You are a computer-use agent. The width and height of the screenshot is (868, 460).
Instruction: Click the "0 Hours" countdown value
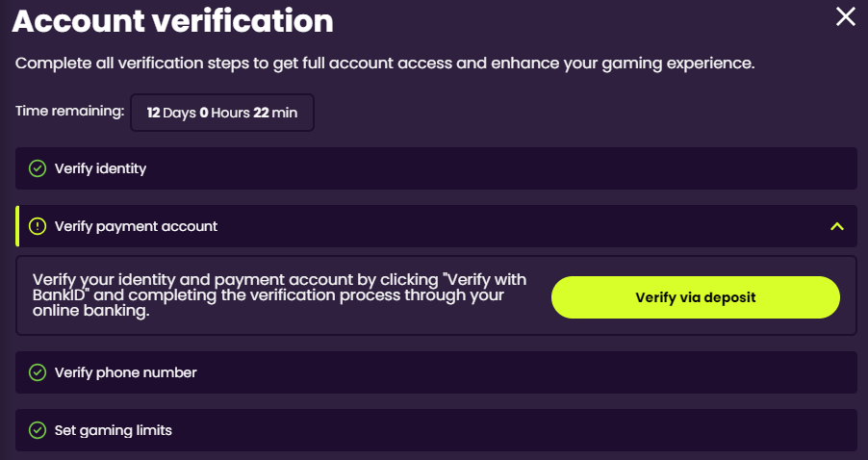[224, 113]
